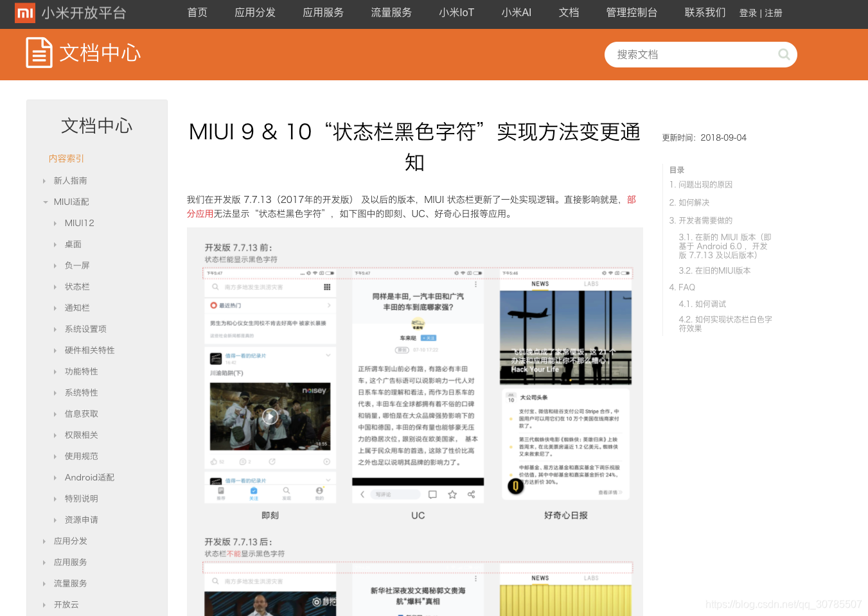The height and width of the screenshot is (616, 868).
Task: Click the search magnifier icon
Action: [784, 55]
